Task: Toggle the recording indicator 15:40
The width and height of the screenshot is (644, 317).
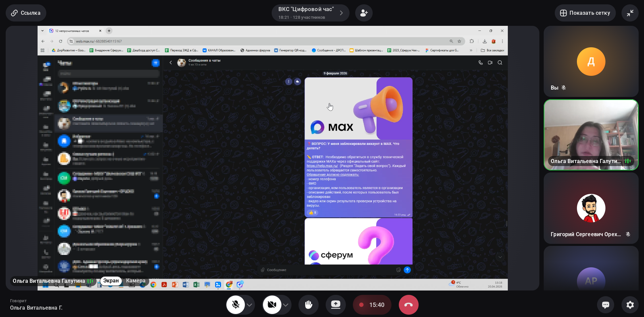Action: [x=372, y=305]
